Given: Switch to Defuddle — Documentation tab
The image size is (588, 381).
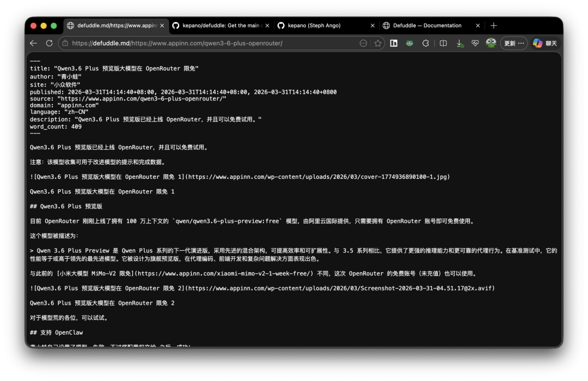Looking at the screenshot, I should tap(431, 26).
